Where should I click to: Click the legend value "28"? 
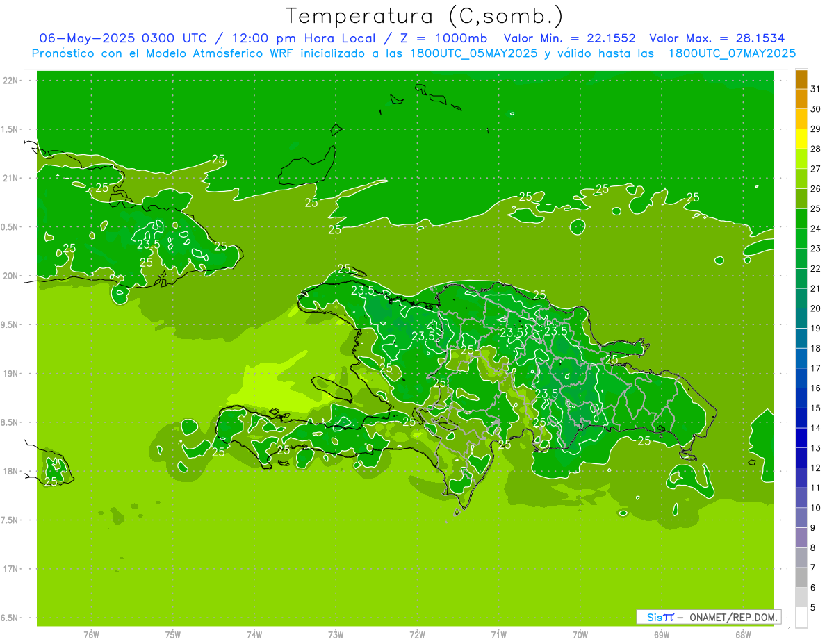816,149
